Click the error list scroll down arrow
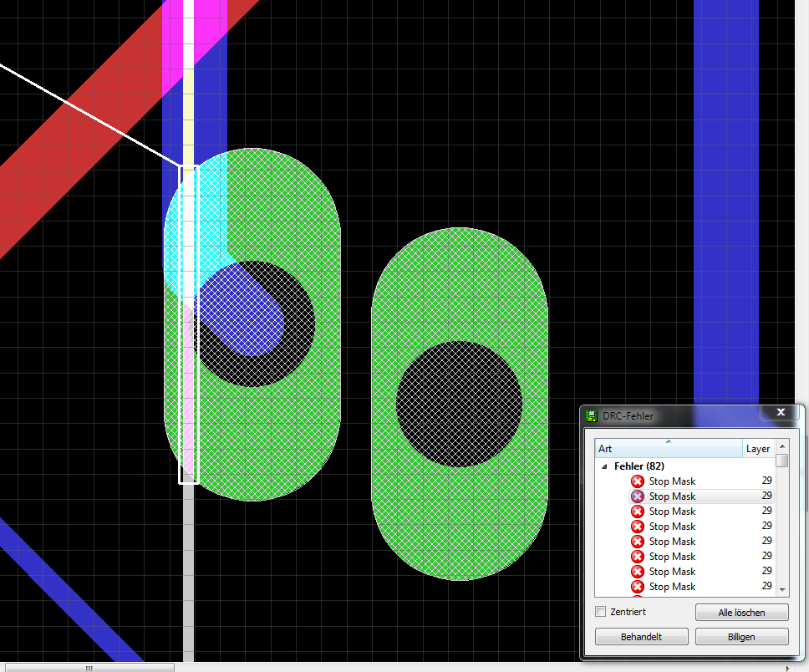Screen dimensions: 809x672 click(782, 589)
